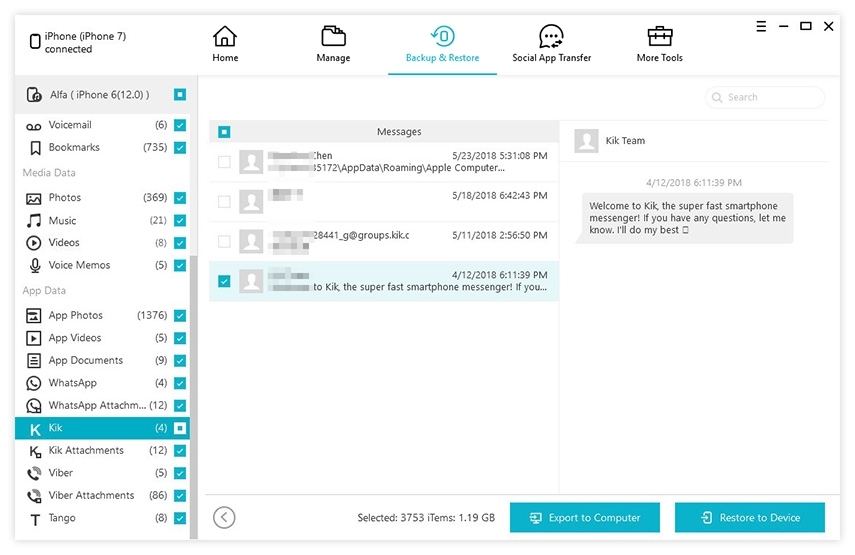Uncheck the Tango checkbox
Viewport: 855px width, 555px height.
[180, 518]
